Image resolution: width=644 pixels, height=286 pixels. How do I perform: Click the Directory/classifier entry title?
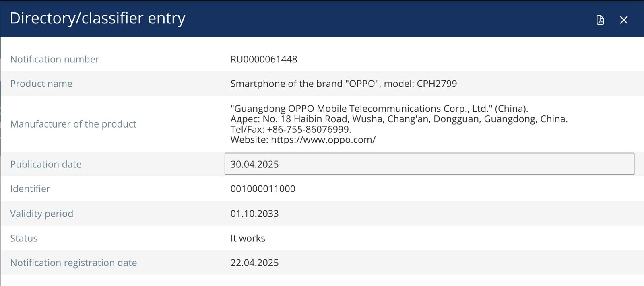coord(97,19)
